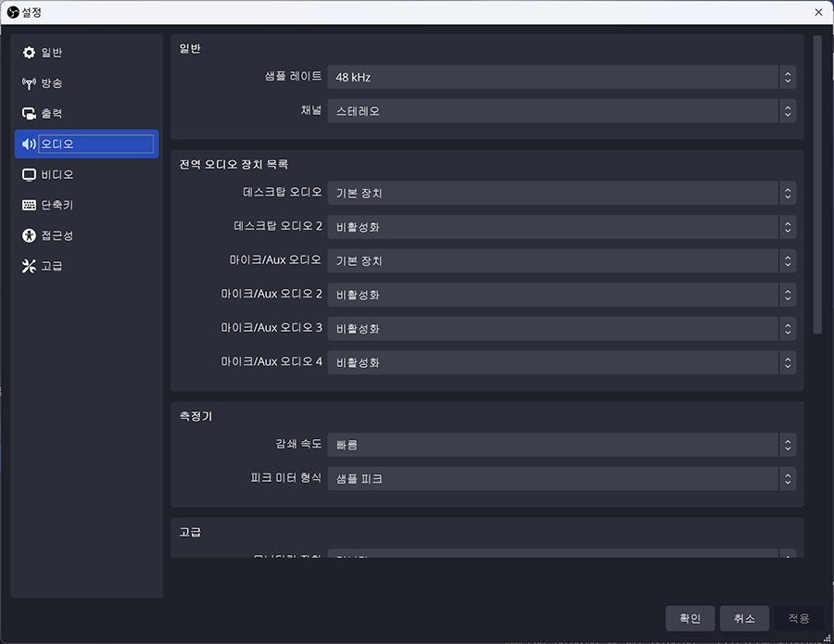Open the 출력 settings tab
This screenshot has height=644, width=834.
[87, 113]
